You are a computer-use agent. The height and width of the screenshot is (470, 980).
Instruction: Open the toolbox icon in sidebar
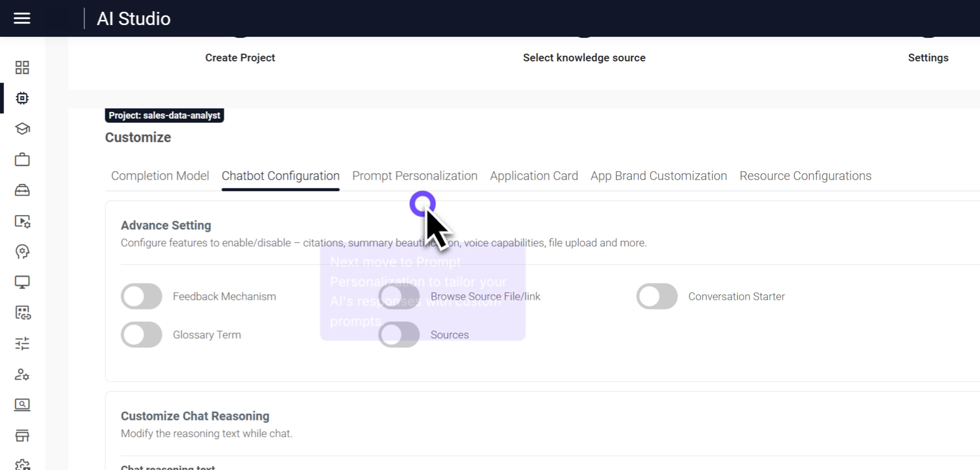click(x=22, y=190)
